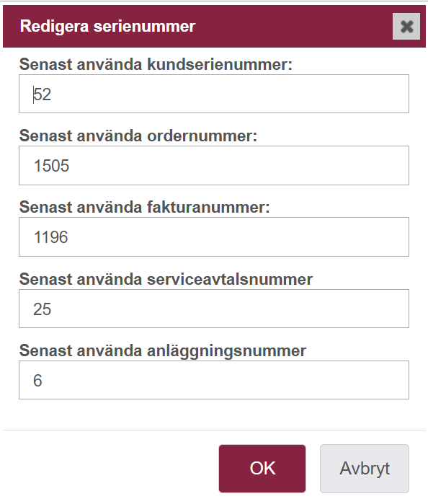Screen dimensions: 428x504
Task: Activate the fakturanummer text field
Action: (x=214, y=237)
